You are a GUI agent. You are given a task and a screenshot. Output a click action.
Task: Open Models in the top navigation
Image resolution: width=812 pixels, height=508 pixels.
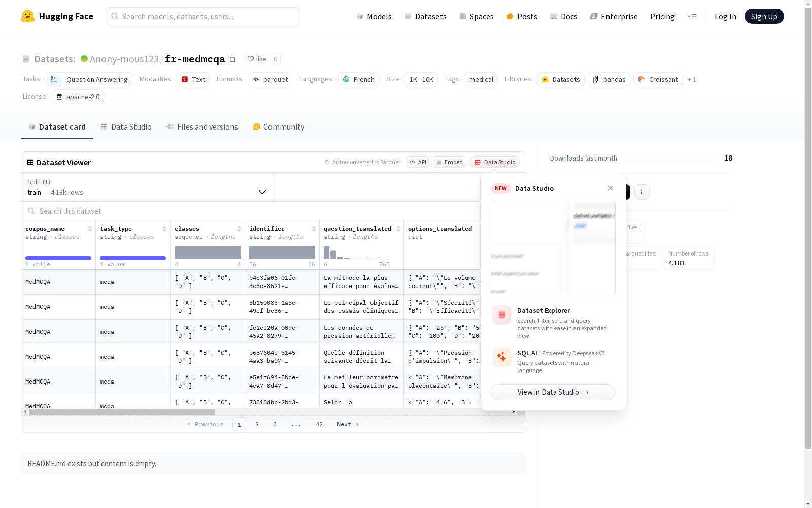click(x=374, y=16)
